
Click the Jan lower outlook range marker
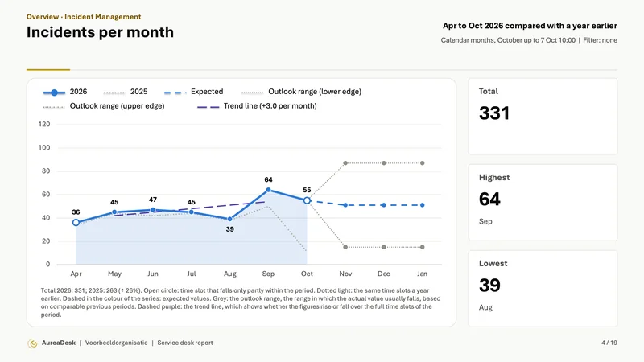tap(422, 247)
